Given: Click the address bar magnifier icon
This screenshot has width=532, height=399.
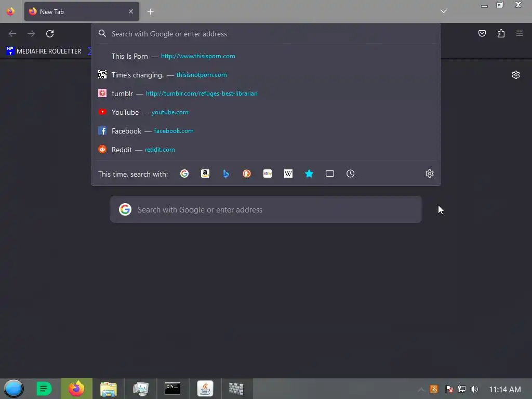Looking at the screenshot, I should click(102, 34).
